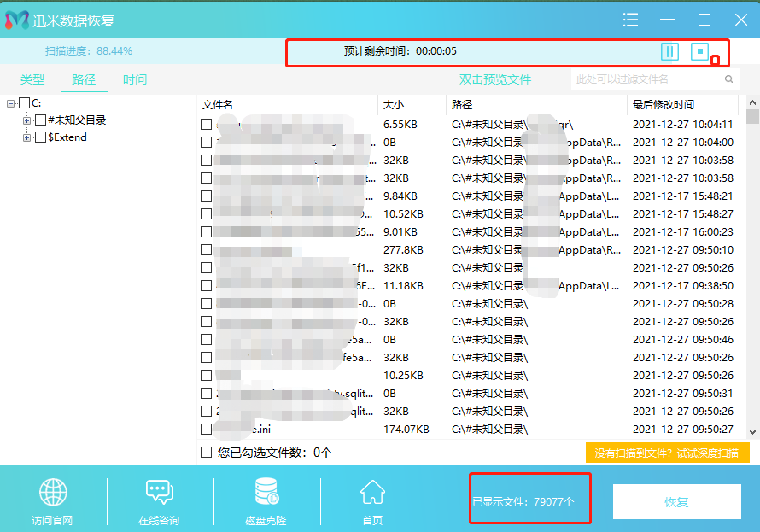Pause the scan with the pause icon
760x532 pixels.
669,51
